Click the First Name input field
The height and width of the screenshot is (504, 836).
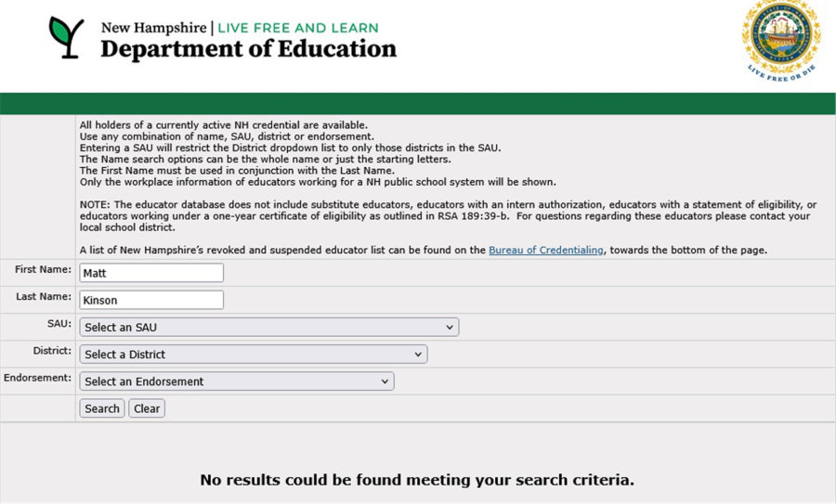point(151,273)
